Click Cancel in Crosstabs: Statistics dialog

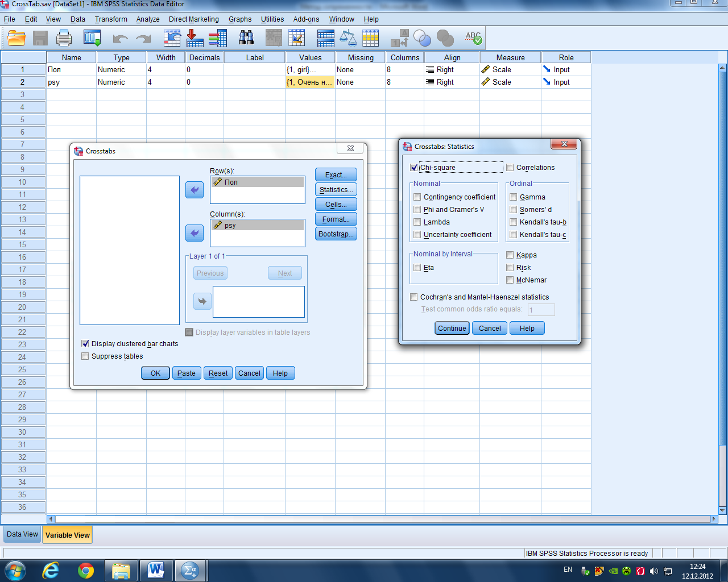pyautogui.click(x=490, y=328)
